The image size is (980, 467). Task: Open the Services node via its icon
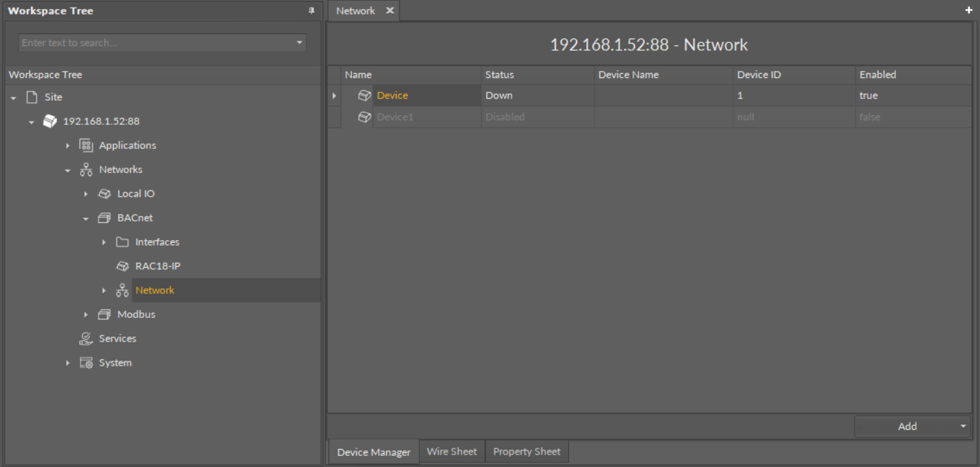point(86,338)
